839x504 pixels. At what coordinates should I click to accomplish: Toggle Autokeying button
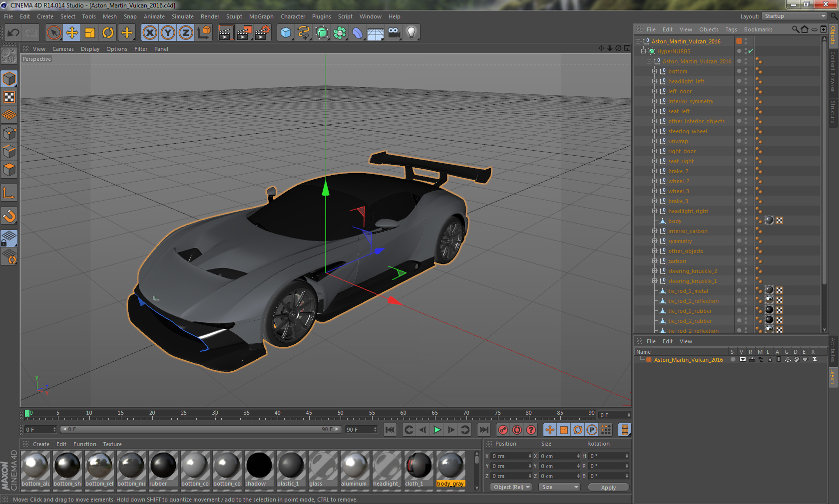tap(517, 430)
